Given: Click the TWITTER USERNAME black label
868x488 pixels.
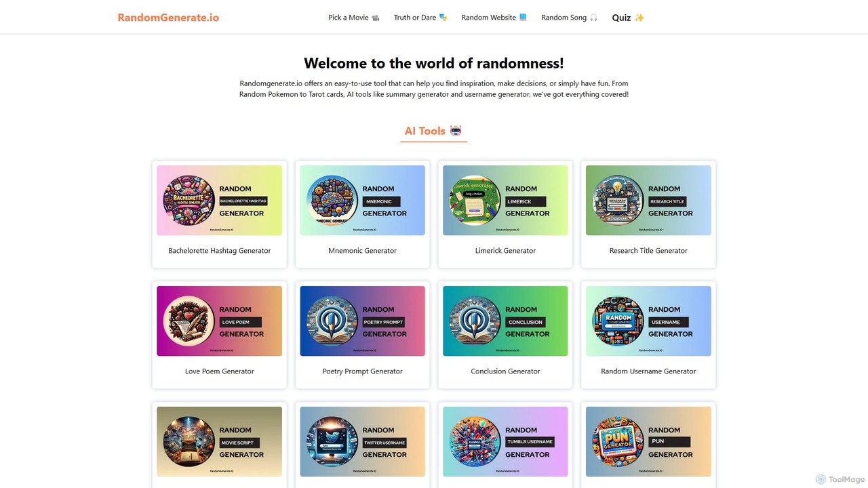Looking at the screenshot, I should pos(384,443).
